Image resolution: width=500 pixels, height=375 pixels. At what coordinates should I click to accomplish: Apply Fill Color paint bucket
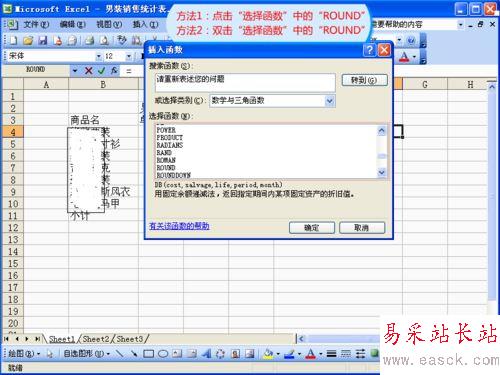(x=268, y=354)
